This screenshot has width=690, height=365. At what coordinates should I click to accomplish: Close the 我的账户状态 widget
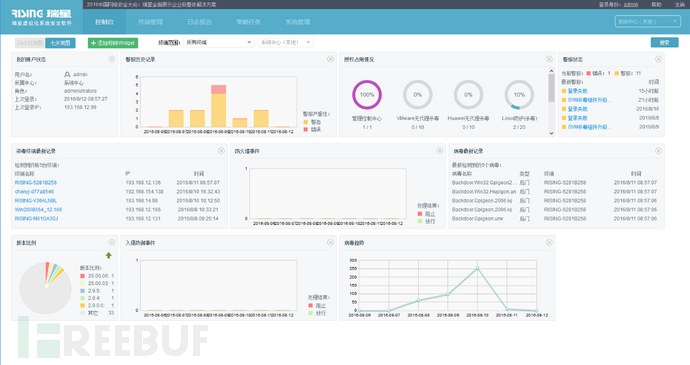[x=112, y=59]
